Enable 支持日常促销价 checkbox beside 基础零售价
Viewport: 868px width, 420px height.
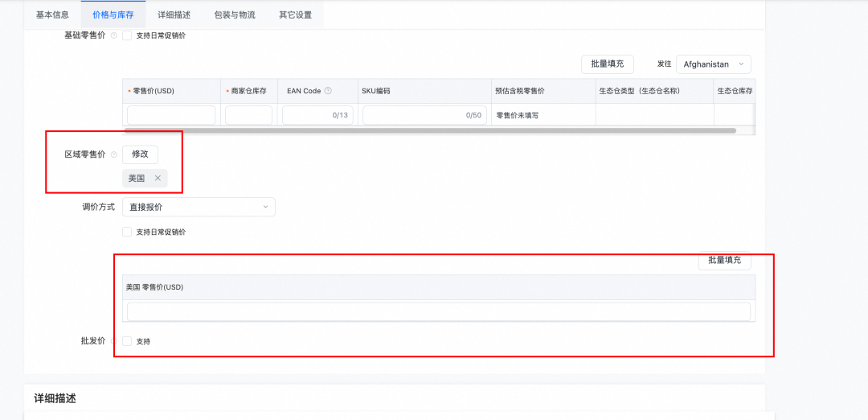click(127, 35)
